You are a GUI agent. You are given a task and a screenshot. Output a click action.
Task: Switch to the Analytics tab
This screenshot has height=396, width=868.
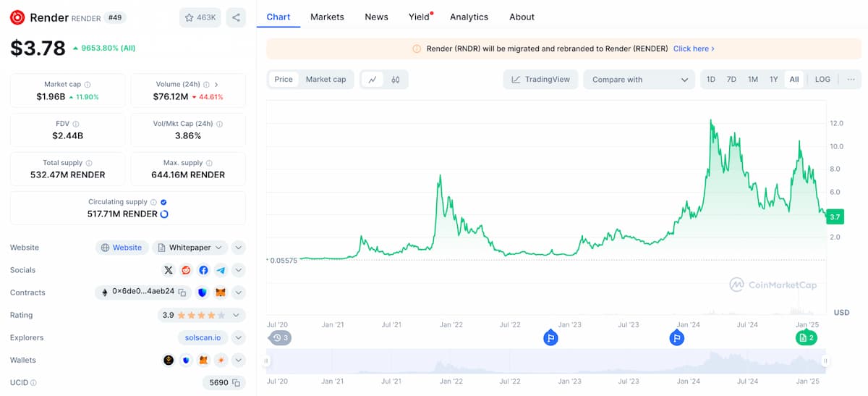tap(469, 17)
